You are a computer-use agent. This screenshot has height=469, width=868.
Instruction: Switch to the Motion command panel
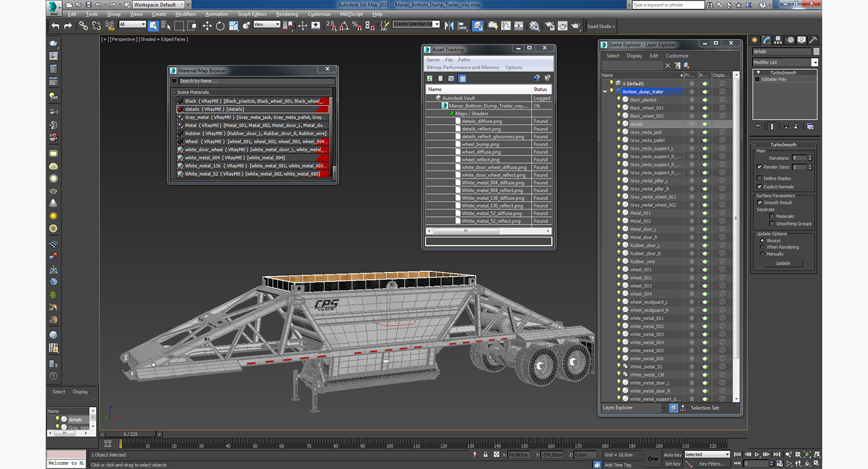click(x=791, y=40)
